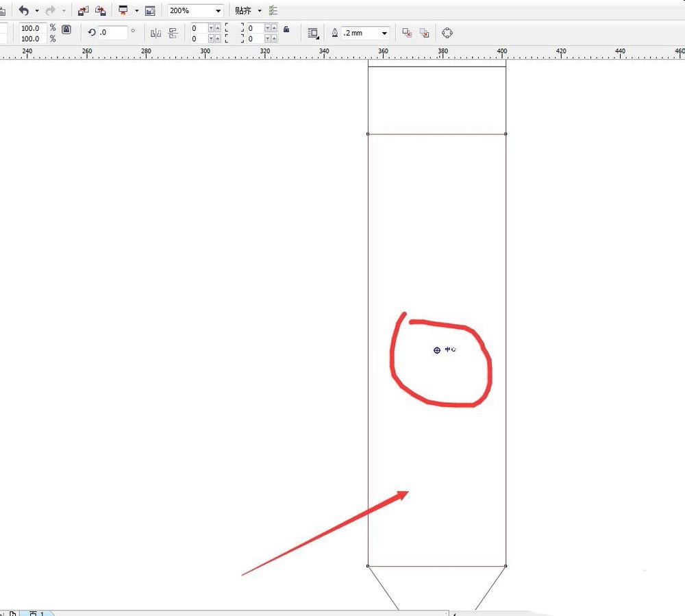The height and width of the screenshot is (616, 685).
Task: Mirror the object vertically
Action: click(x=173, y=33)
